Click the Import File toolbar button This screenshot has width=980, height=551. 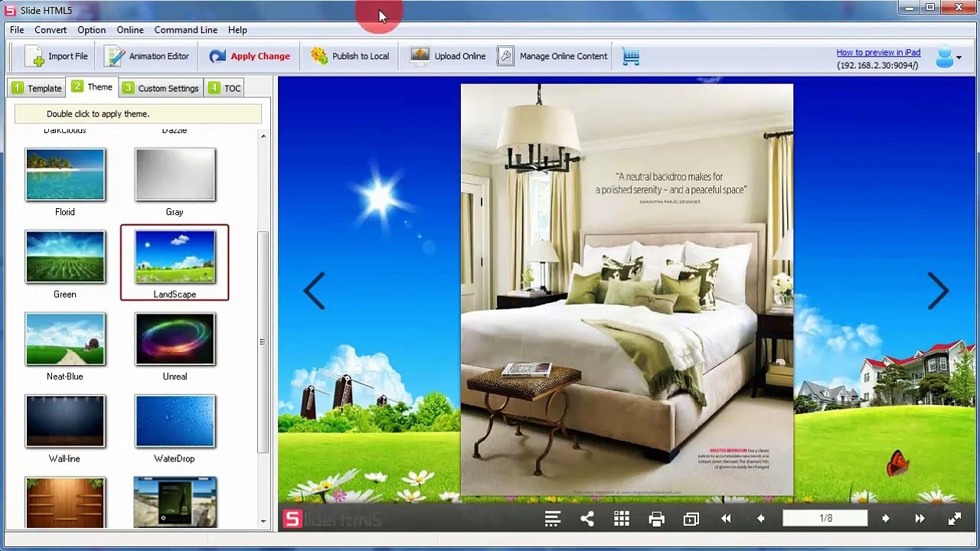click(x=57, y=56)
